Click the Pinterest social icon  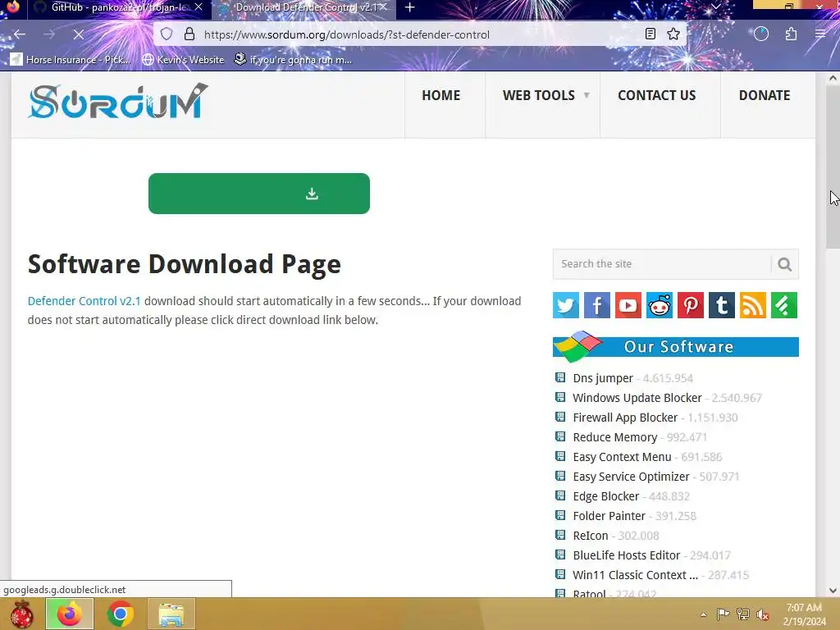(x=691, y=305)
